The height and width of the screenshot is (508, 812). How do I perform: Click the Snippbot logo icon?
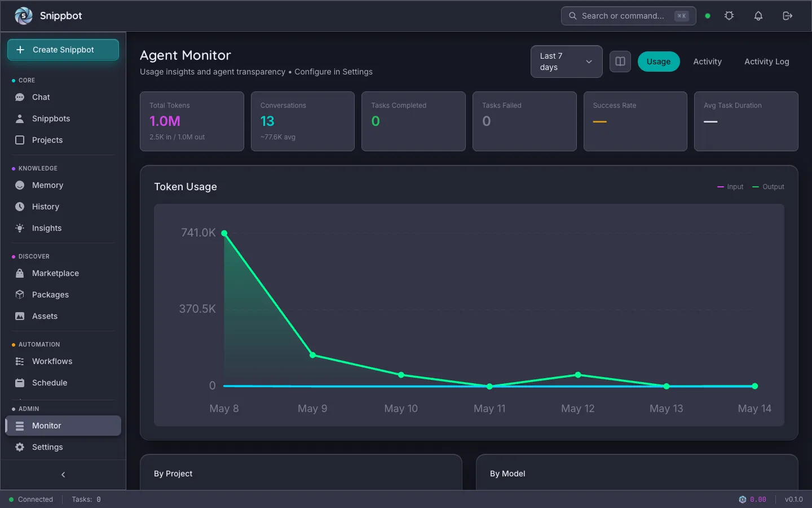24,16
